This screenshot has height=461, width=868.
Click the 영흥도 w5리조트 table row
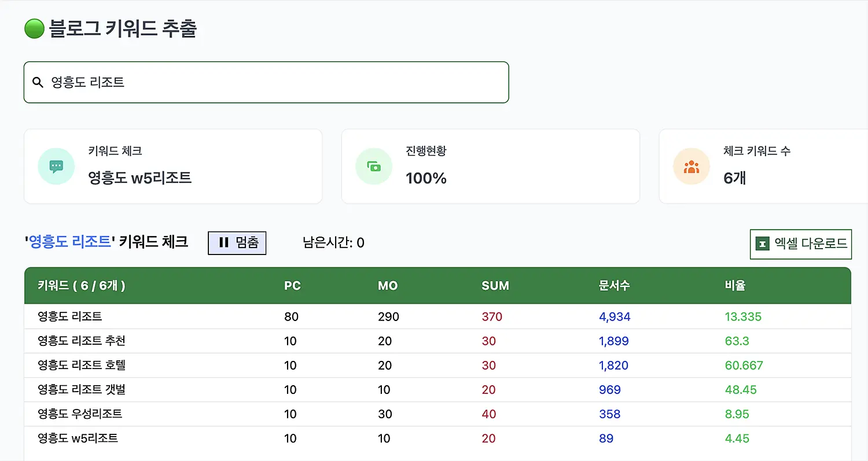pyautogui.click(x=78, y=438)
